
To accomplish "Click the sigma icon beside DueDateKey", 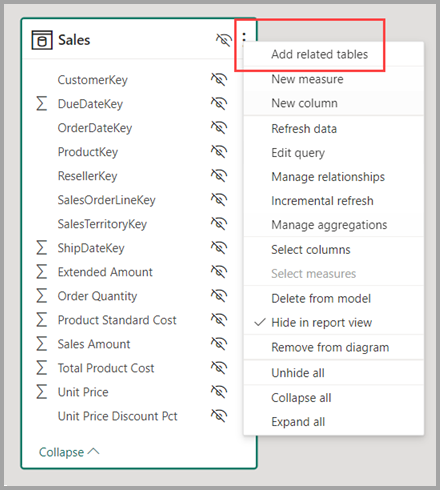I will click(42, 104).
